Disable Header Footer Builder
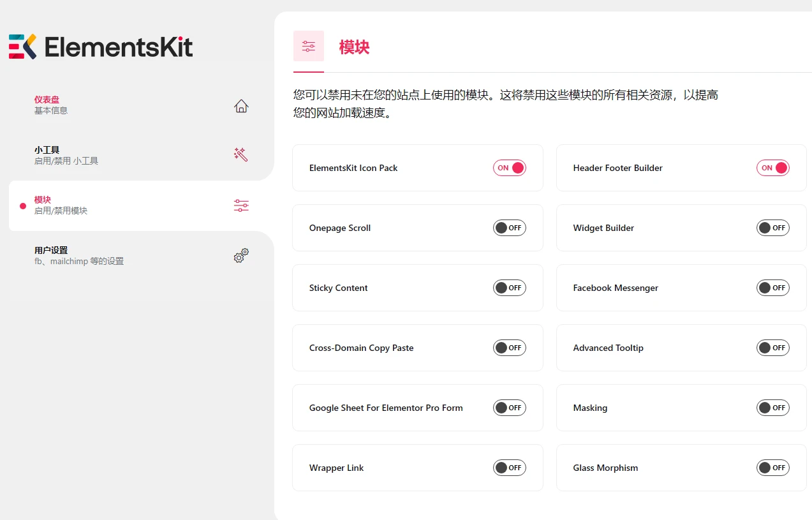 [772, 168]
